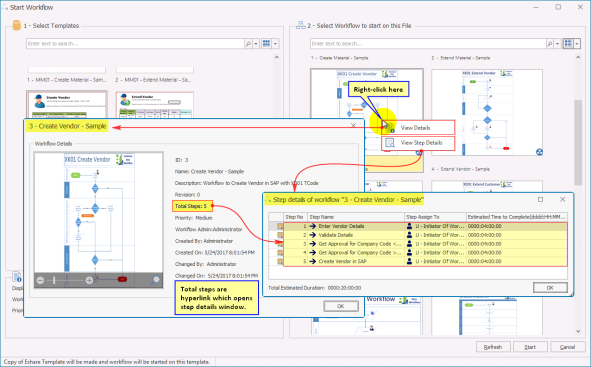Click the View Step Details menu icon
Viewport: 591px width, 367px height.
390,143
